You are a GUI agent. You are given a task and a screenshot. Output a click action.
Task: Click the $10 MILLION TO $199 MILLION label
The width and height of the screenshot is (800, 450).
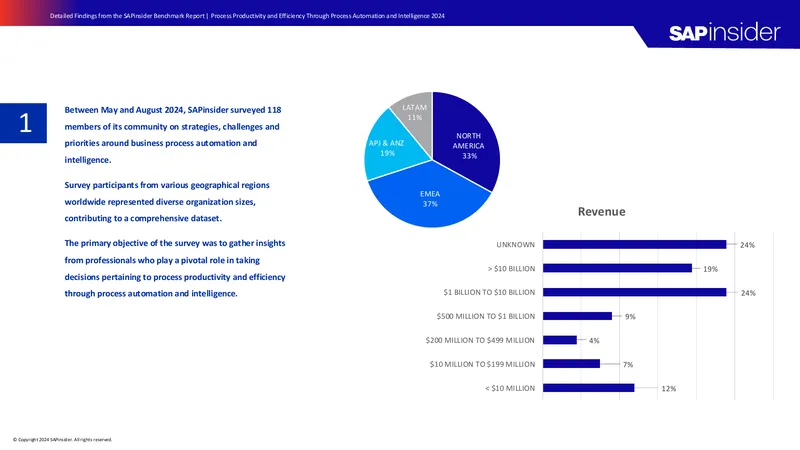(x=482, y=364)
